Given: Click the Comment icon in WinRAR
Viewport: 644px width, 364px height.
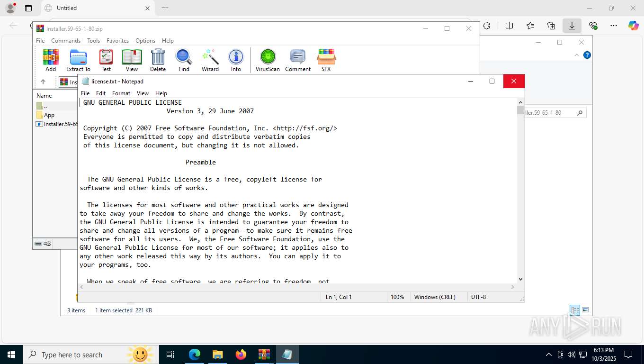Looking at the screenshot, I should tap(298, 60).
